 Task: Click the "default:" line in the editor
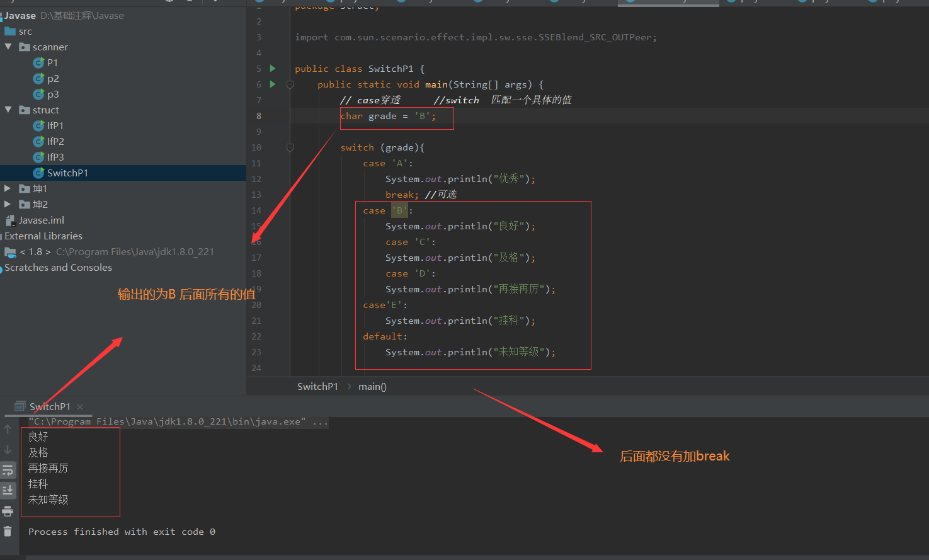pos(385,336)
